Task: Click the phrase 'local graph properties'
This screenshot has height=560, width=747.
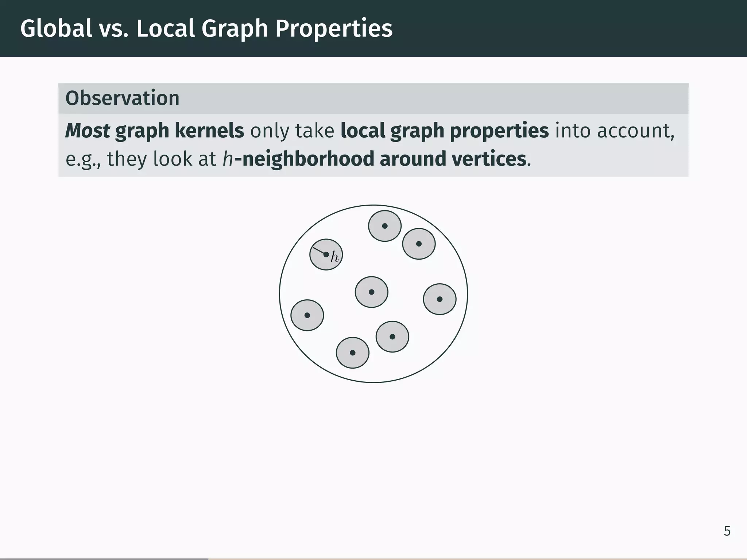Action: point(445,131)
